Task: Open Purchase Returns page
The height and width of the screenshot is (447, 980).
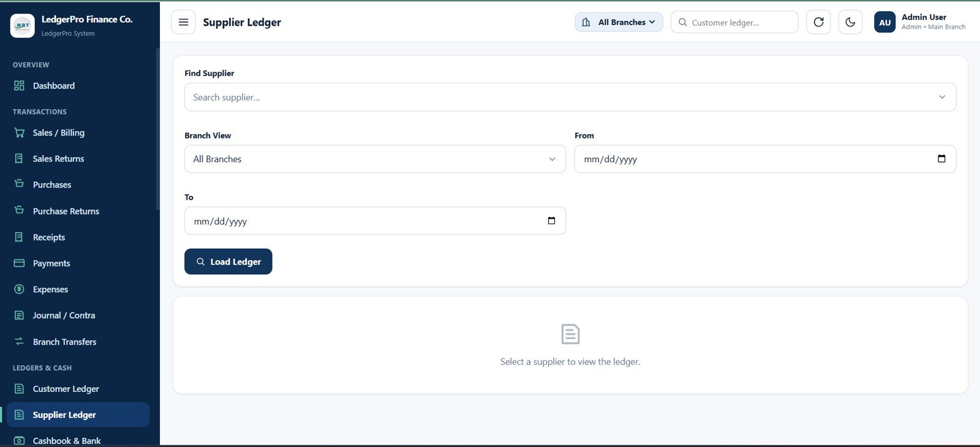Action: (78, 211)
